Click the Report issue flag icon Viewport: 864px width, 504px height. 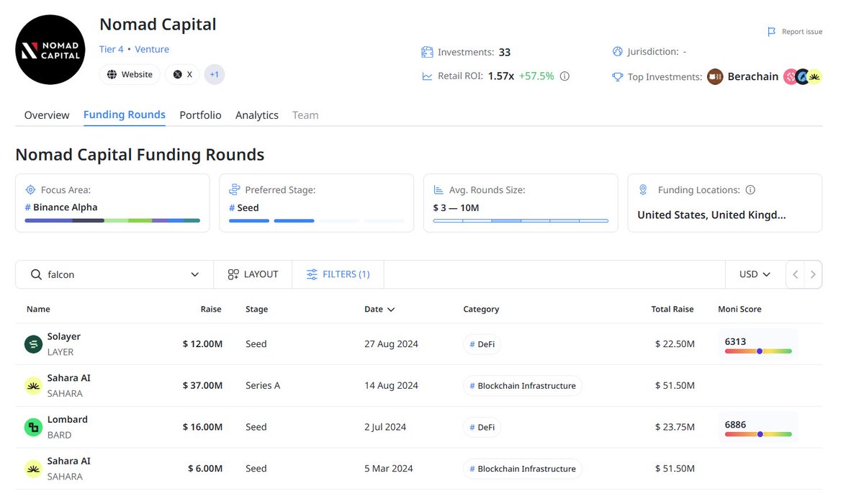772,32
